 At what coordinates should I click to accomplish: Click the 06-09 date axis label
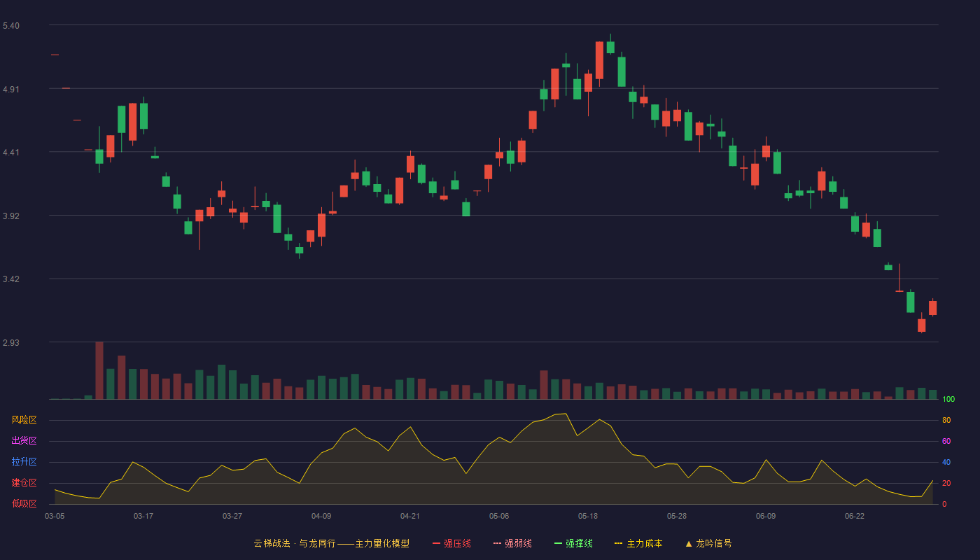(766, 516)
